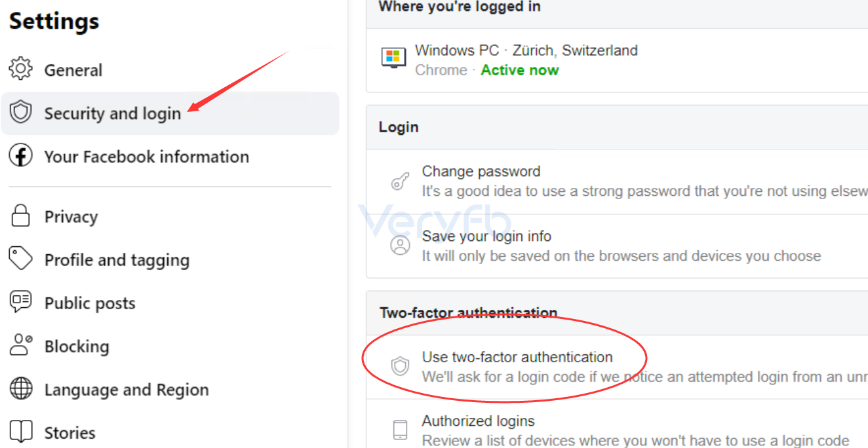
Task: Click the Windows PC device icon
Action: point(394,58)
